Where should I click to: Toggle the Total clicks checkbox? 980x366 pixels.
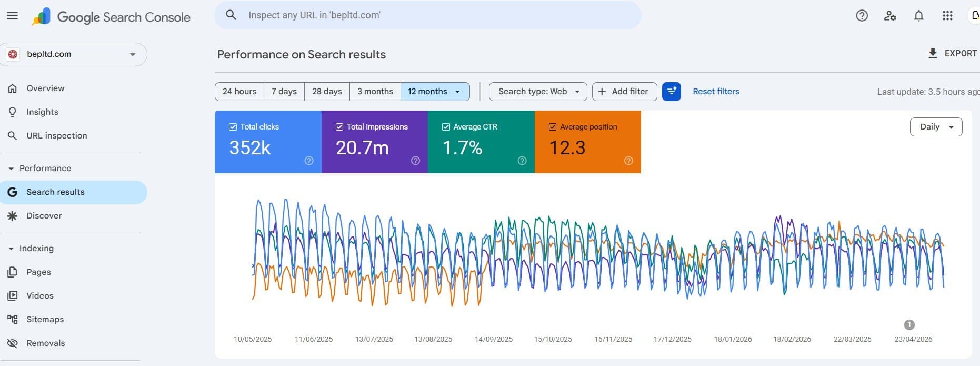(233, 127)
